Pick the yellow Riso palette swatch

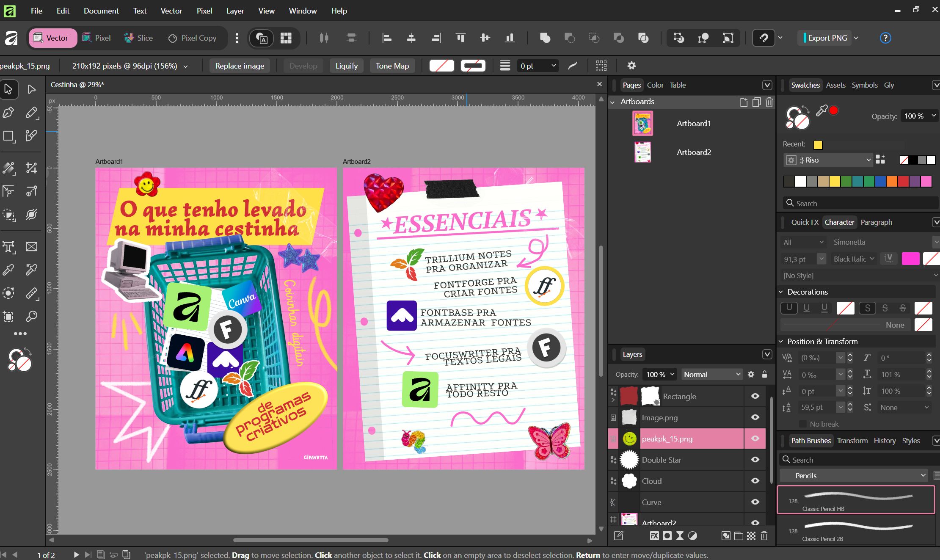coord(834,182)
